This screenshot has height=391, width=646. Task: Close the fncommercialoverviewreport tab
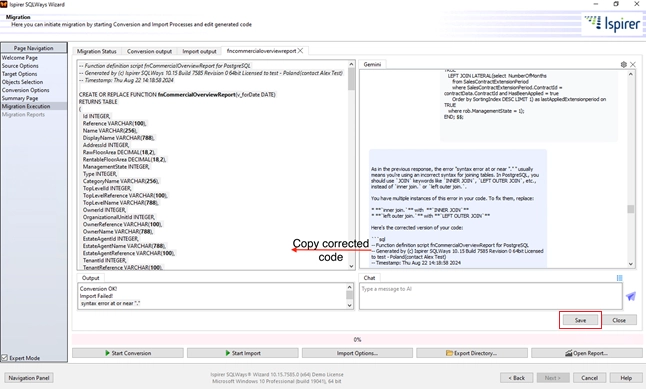300,51
